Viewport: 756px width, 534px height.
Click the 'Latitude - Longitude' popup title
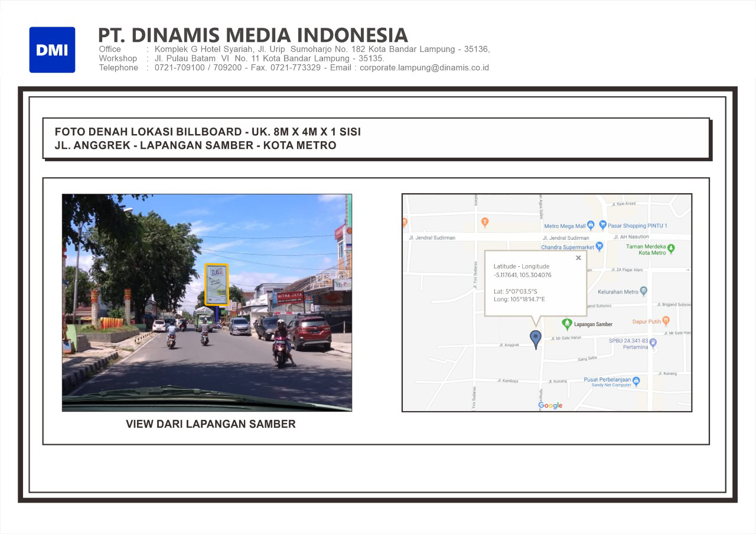tap(522, 266)
